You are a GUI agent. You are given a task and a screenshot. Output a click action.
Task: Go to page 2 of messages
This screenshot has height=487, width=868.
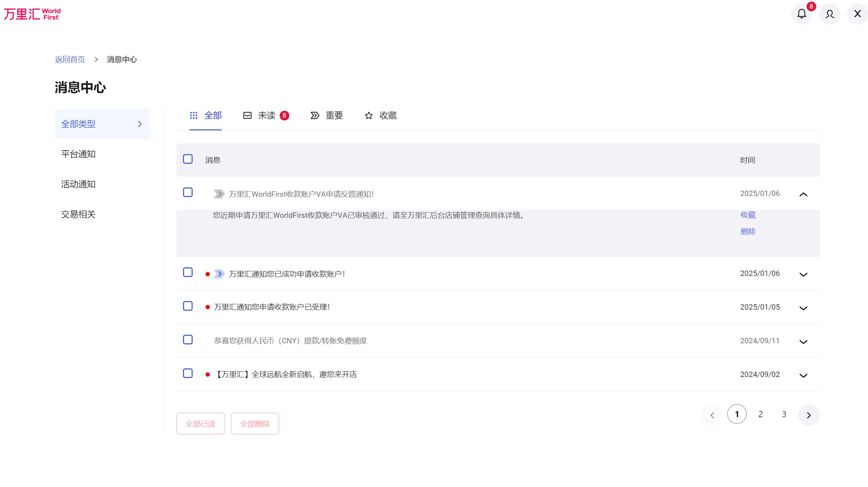760,414
